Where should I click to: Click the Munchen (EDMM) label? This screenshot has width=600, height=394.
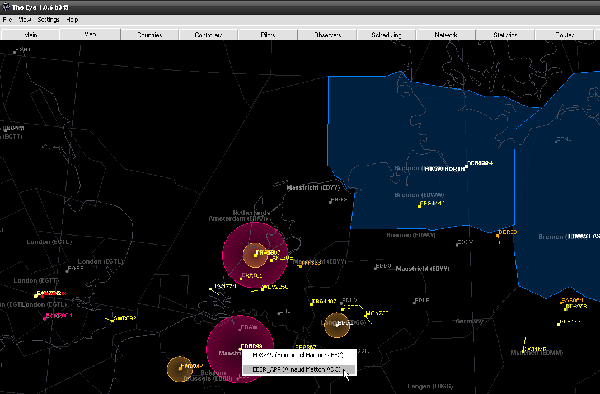[x=536, y=352]
